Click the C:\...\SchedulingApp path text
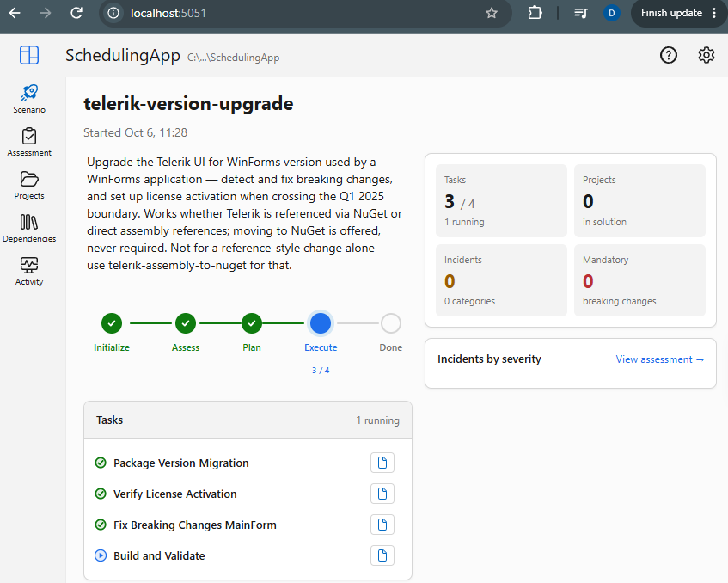The image size is (728, 583). [x=233, y=58]
